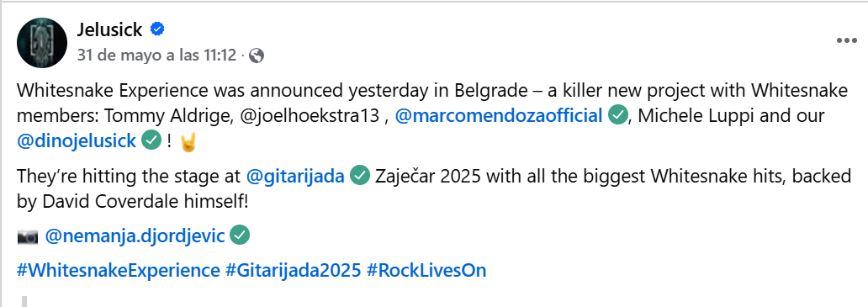Click the blue verified badge beside Jelusick
Viewport: 868px width, 307px height.
pos(157,29)
